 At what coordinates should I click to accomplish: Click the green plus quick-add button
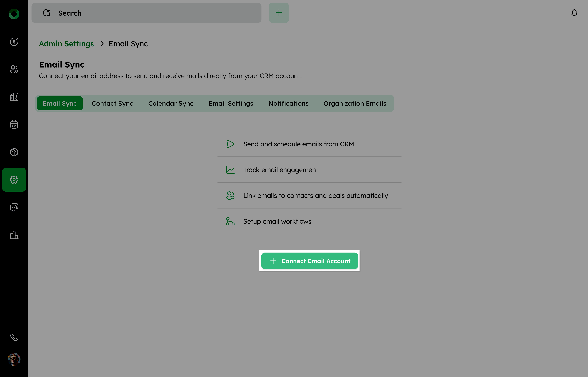pyautogui.click(x=279, y=13)
